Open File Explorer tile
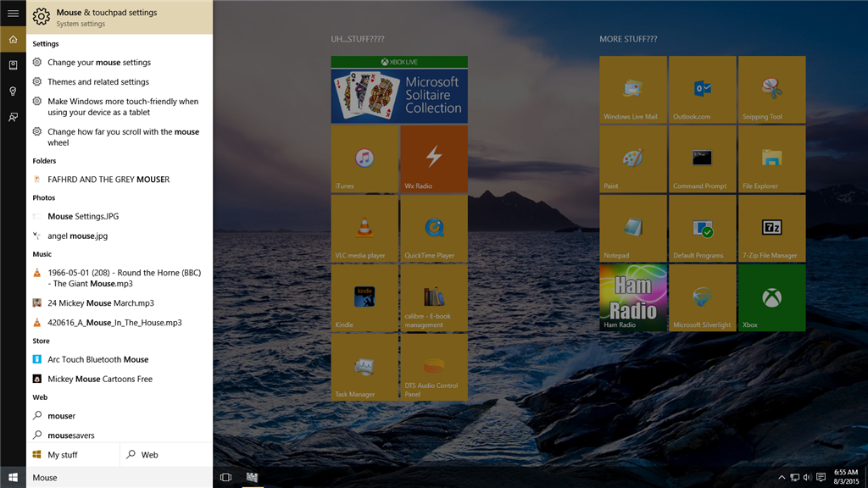 click(771, 158)
